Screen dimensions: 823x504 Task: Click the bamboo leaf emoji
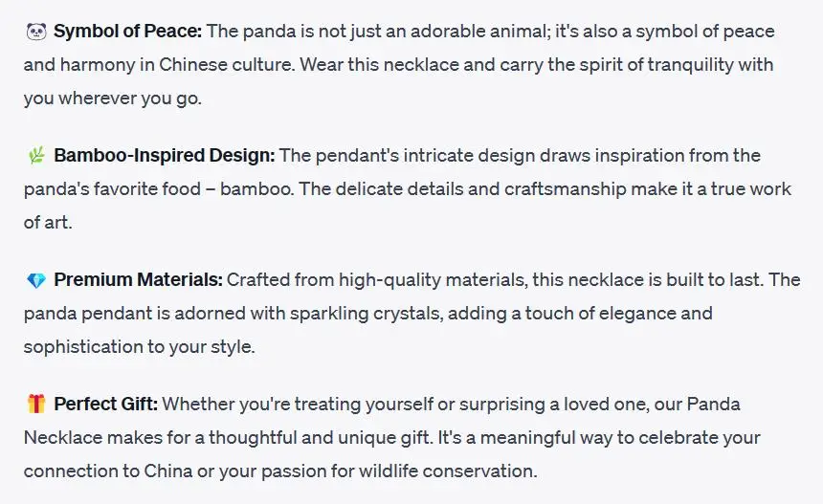(x=36, y=156)
